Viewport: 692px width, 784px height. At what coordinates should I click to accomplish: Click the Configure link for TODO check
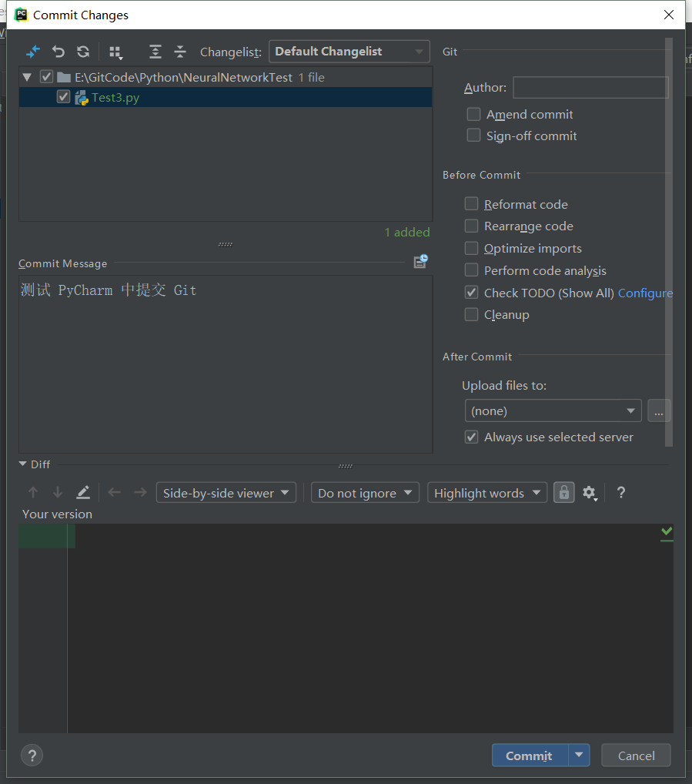(645, 293)
